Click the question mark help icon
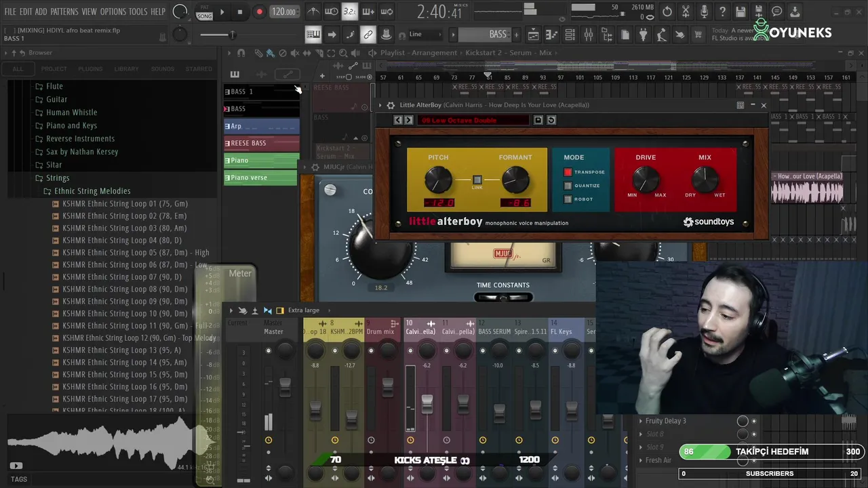 pos(722,12)
